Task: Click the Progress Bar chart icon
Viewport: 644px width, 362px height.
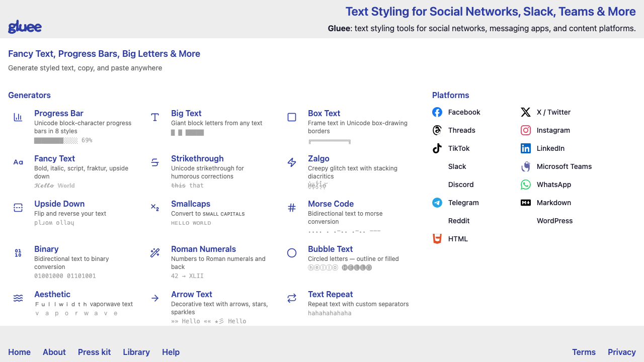Action: coord(18,117)
